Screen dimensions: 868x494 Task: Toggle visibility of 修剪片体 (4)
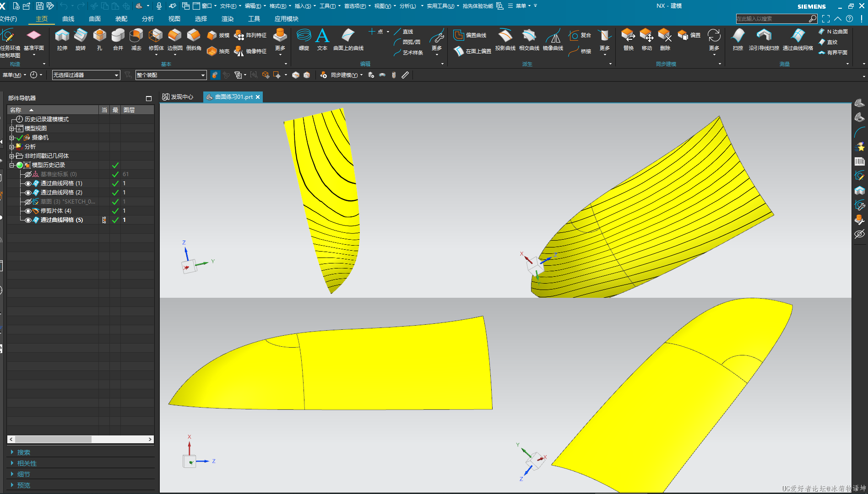[x=28, y=211]
